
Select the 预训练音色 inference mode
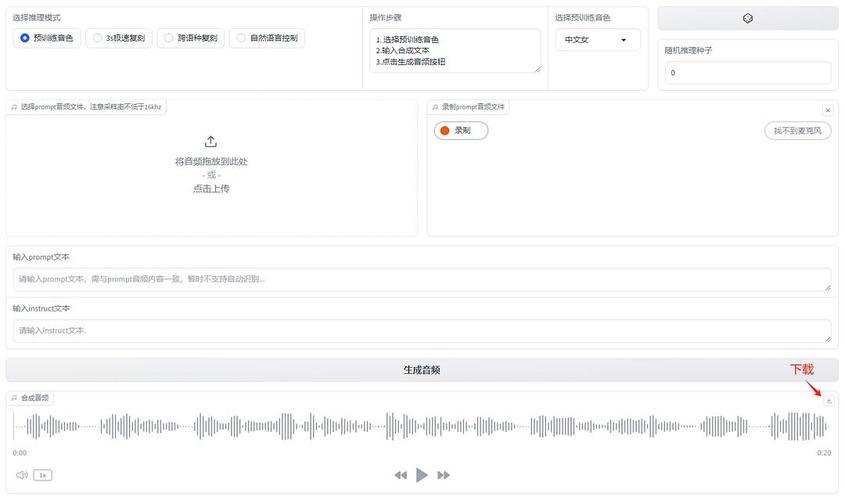[x=46, y=38]
